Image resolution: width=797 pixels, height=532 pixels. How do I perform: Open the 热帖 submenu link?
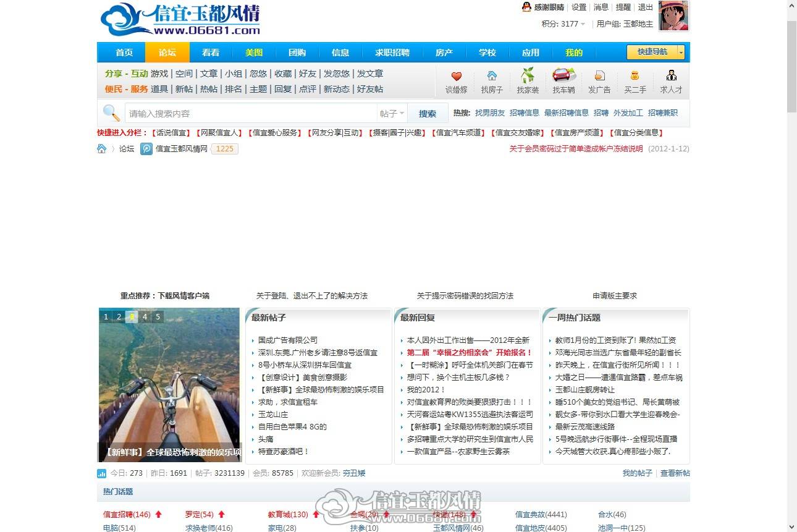coord(209,89)
